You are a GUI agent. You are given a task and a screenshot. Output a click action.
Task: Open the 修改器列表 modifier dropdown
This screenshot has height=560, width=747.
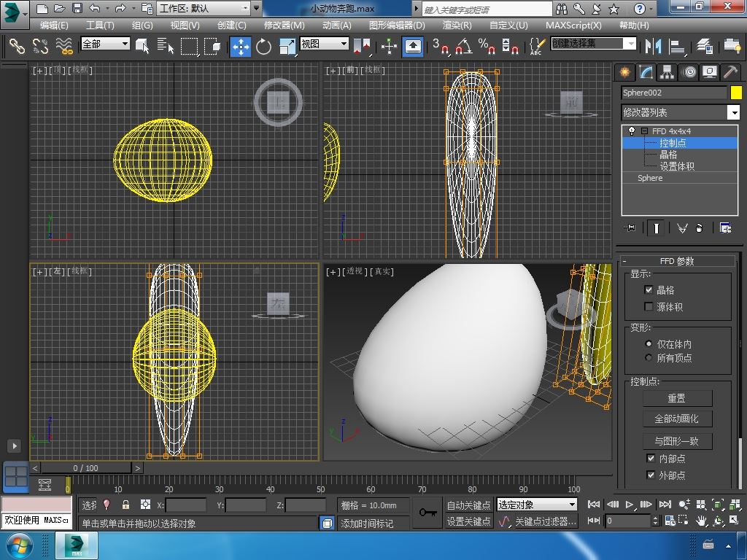(733, 112)
